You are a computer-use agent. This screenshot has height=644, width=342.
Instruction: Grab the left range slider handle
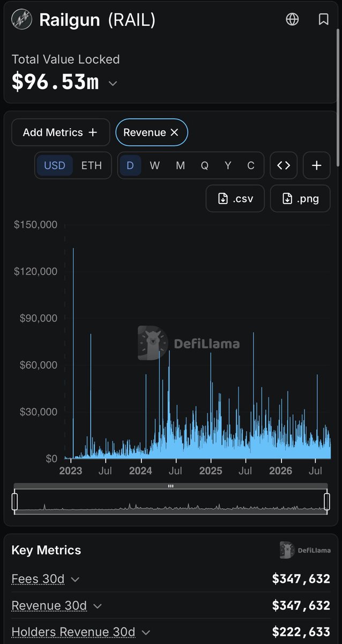[x=14, y=502]
